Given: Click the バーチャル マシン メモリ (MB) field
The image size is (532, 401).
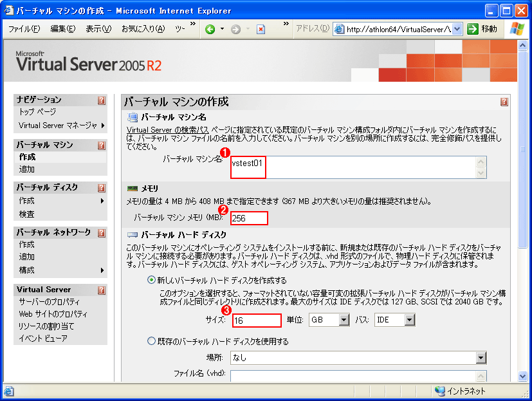Looking at the screenshot, I should [x=250, y=218].
